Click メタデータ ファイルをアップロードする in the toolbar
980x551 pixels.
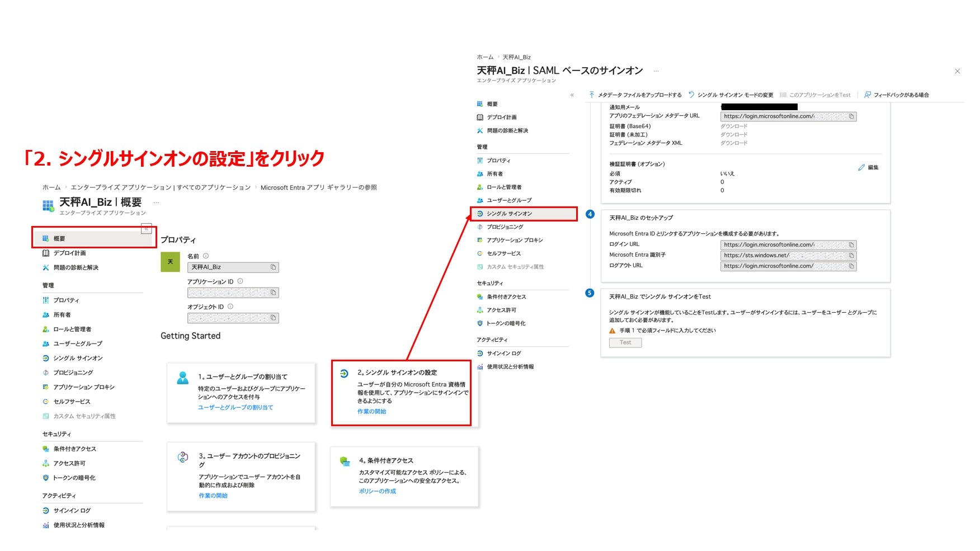(635, 95)
